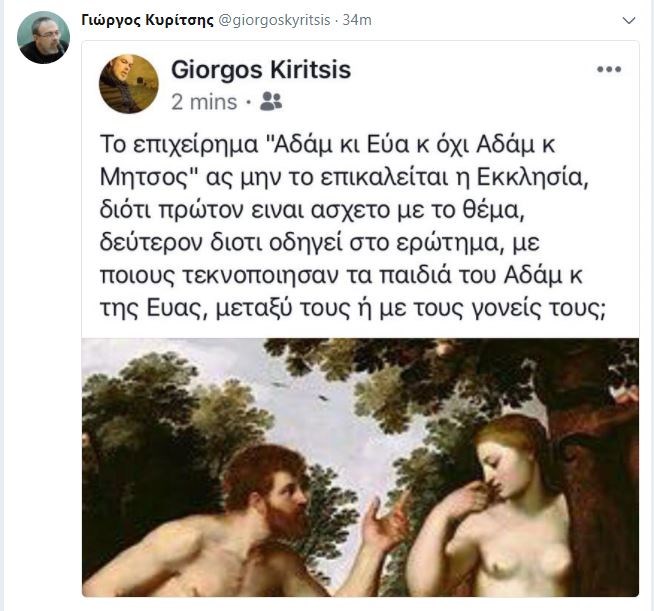This screenshot has width=654, height=611.
Task: Click Eve's face in the painting
Action: pos(505,465)
